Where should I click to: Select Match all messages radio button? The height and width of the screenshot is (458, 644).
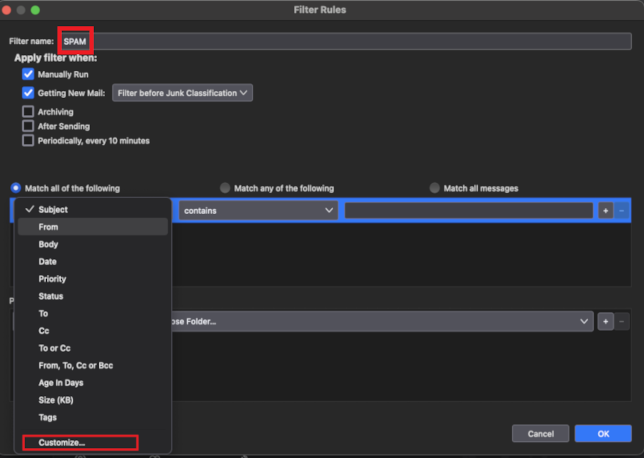(435, 188)
